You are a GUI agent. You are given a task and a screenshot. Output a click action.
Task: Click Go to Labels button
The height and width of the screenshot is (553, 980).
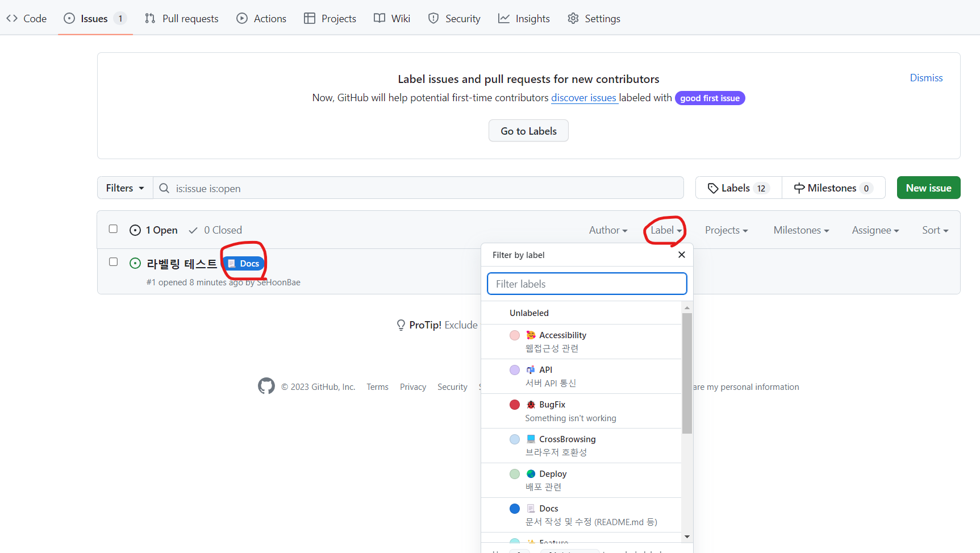528,131
